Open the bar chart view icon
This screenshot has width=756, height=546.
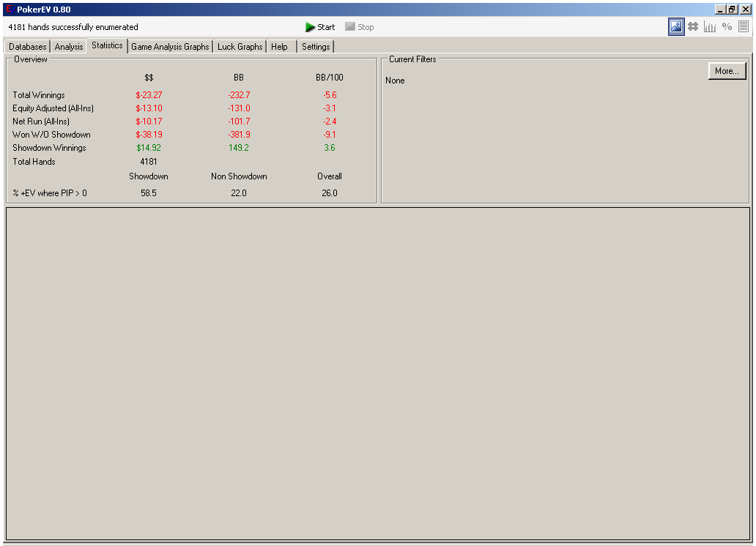coord(710,27)
